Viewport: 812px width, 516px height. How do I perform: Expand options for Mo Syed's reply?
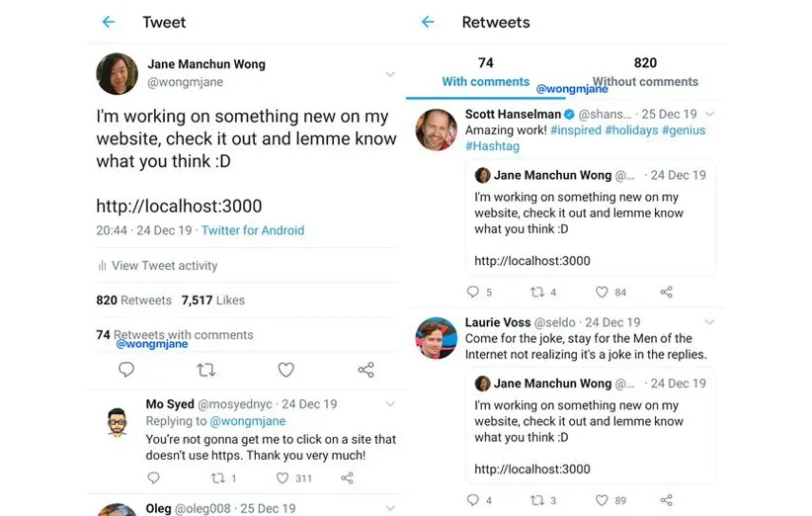390,404
